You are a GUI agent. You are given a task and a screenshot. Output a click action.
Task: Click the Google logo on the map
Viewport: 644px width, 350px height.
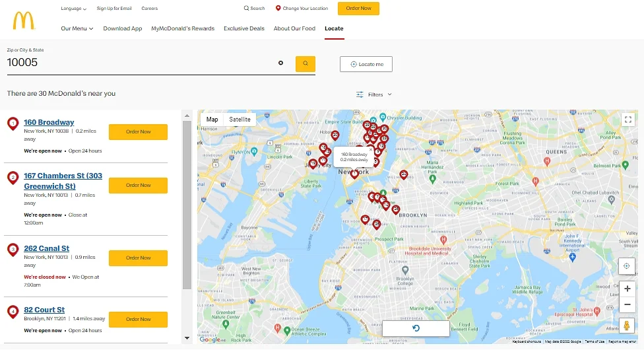210,339
